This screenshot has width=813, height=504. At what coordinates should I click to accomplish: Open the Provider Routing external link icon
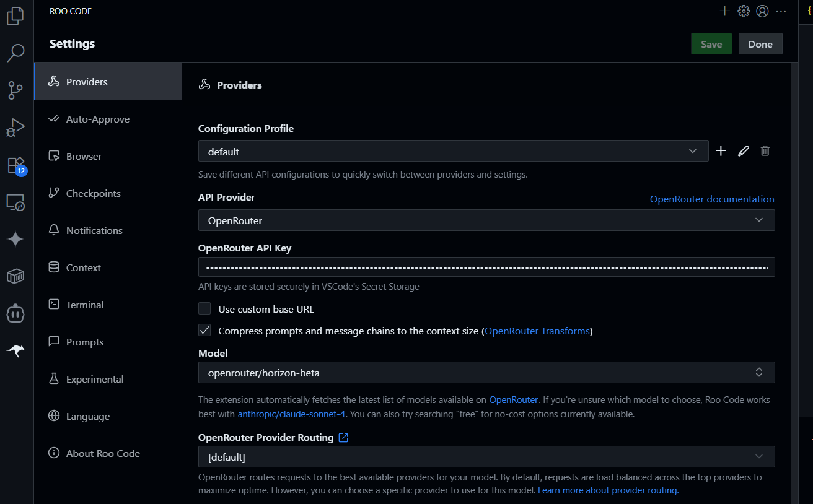coord(343,438)
